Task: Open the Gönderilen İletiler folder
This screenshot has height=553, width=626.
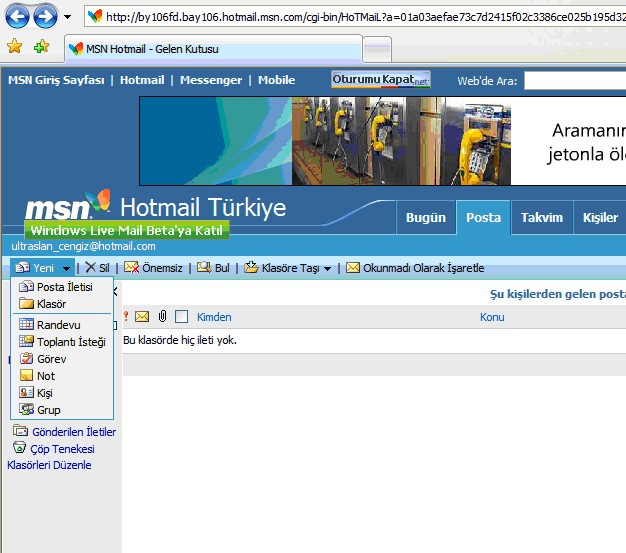Action: coord(74,432)
